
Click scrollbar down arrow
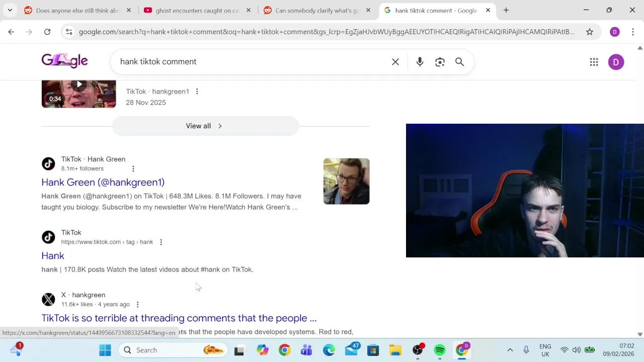(x=640, y=334)
